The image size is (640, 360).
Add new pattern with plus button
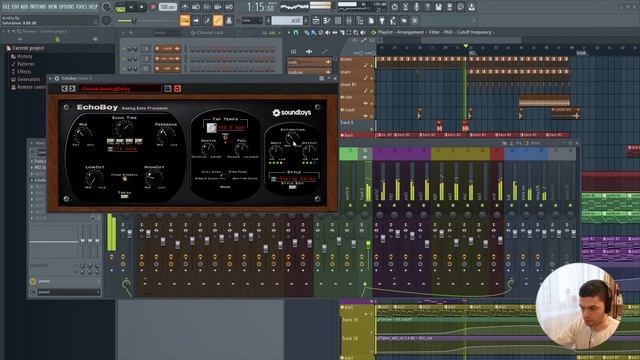[306, 20]
